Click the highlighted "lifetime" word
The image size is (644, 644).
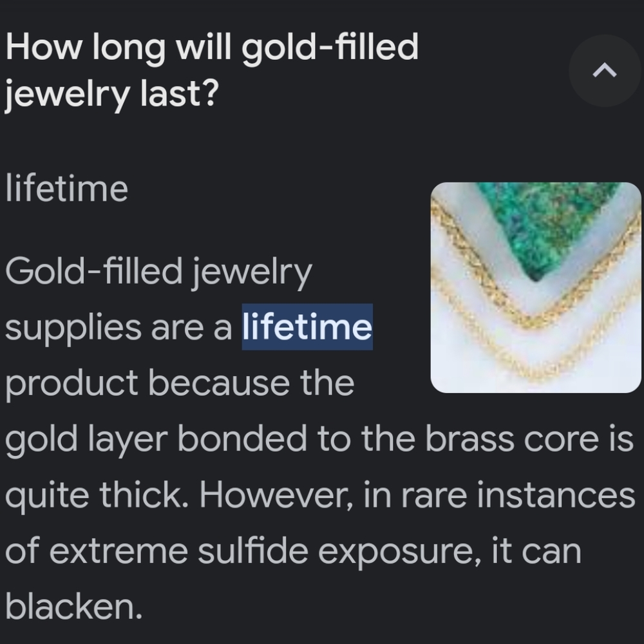click(307, 327)
